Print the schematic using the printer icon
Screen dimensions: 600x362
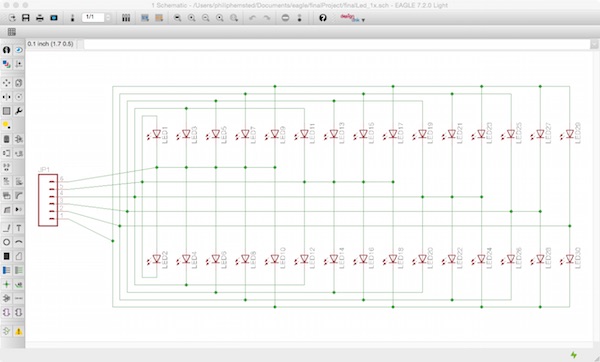40,18
